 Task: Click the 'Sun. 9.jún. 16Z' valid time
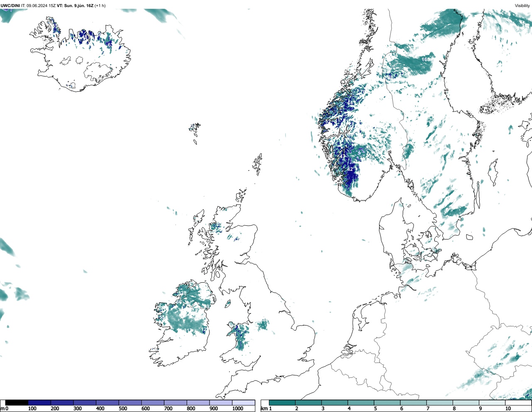click(78, 5)
